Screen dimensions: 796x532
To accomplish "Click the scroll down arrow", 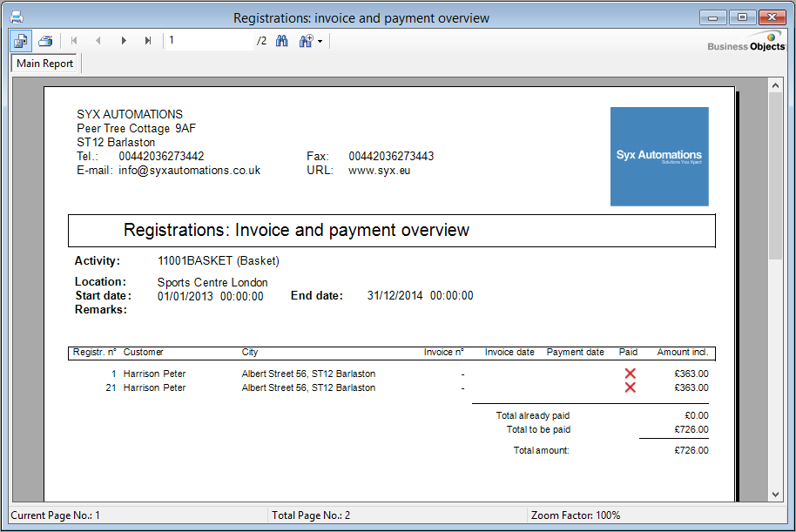I will pyautogui.click(x=776, y=494).
